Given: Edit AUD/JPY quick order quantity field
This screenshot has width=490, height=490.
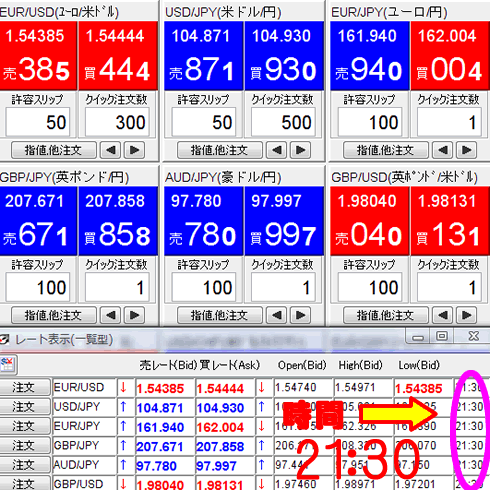Looking at the screenshot, I should pyautogui.click(x=283, y=287).
